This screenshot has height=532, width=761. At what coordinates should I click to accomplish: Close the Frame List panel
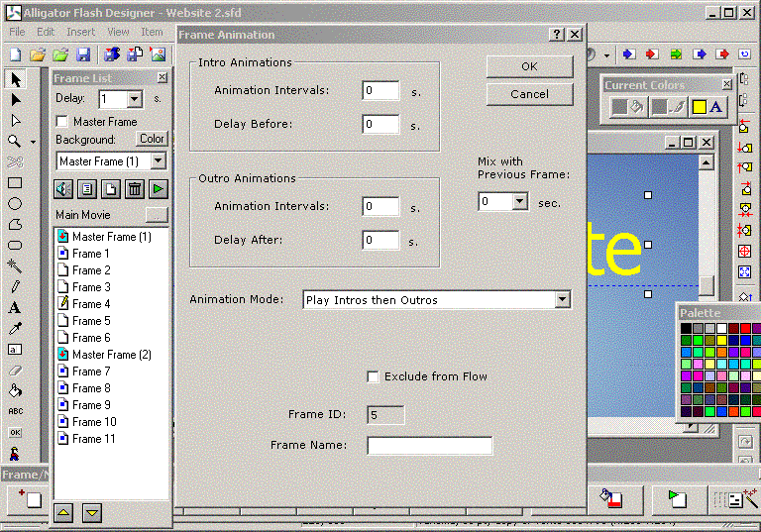click(163, 77)
